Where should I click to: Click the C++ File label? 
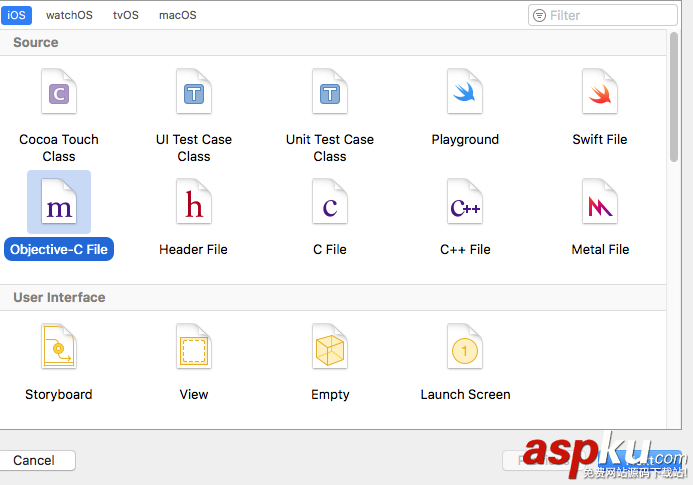point(465,249)
